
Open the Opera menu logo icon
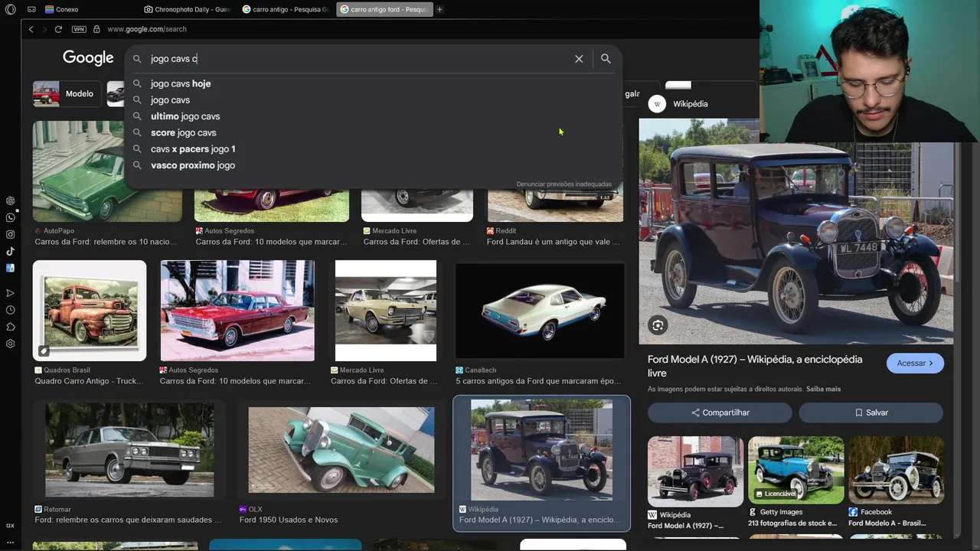pos(10,9)
